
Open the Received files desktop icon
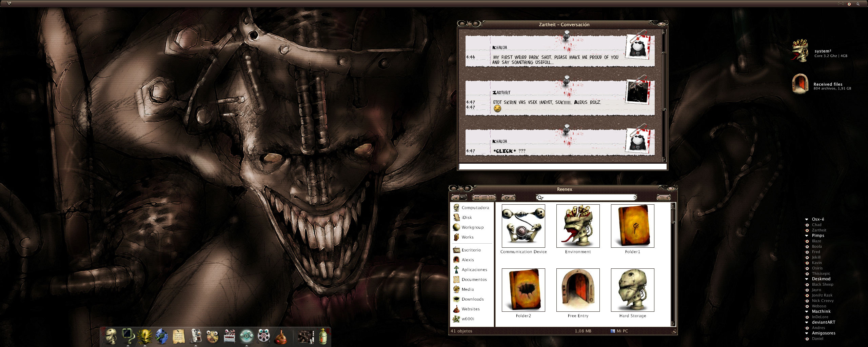[800, 83]
